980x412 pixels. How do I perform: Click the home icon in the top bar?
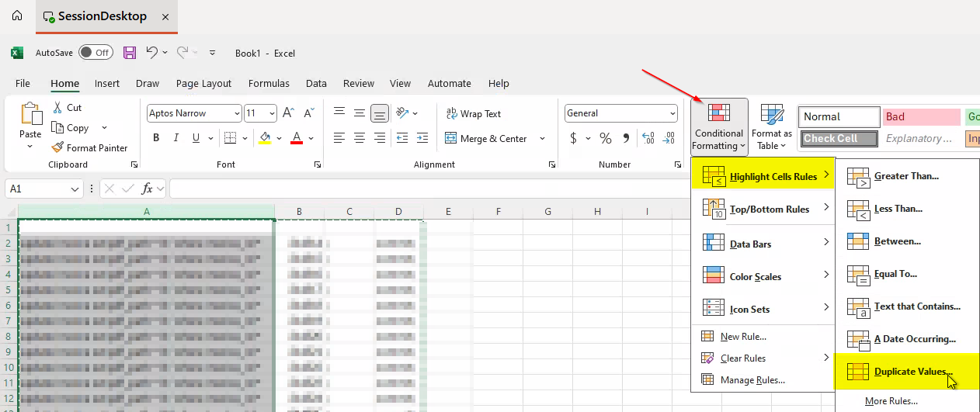pos(17,16)
